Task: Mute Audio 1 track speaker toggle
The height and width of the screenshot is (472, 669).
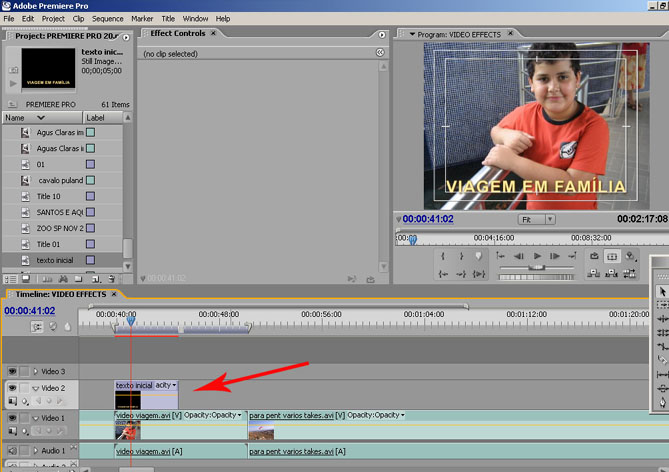Action: (x=13, y=452)
